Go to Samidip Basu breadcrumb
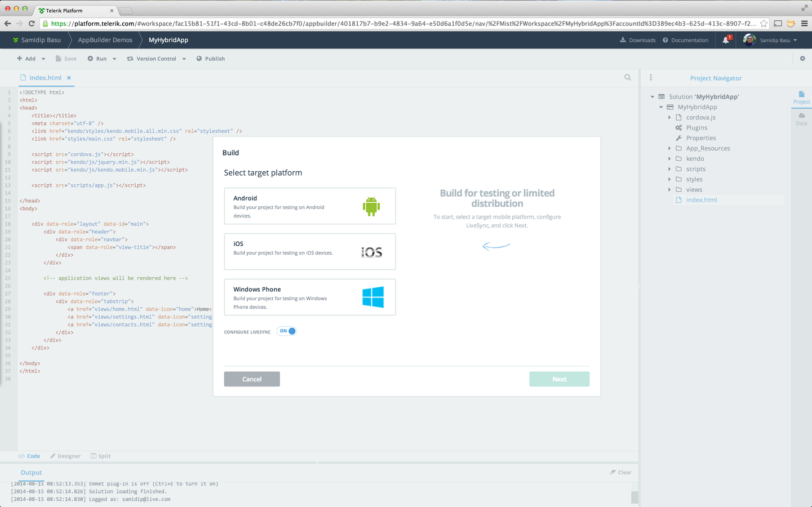Image resolution: width=812 pixels, height=507 pixels. pyautogui.click(x=37, y=40)
